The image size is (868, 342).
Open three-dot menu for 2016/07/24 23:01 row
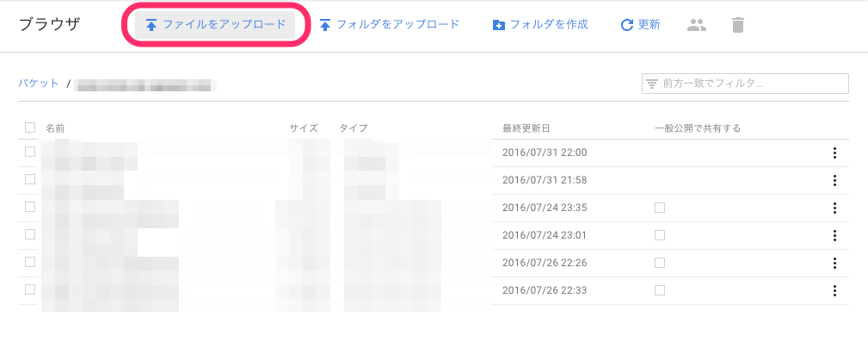[x=834, y=235]
